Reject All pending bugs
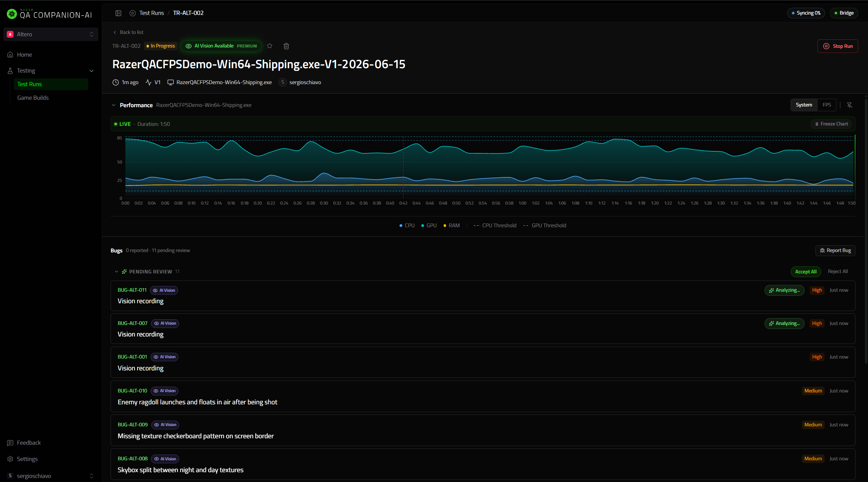 [x=837, y=271]
